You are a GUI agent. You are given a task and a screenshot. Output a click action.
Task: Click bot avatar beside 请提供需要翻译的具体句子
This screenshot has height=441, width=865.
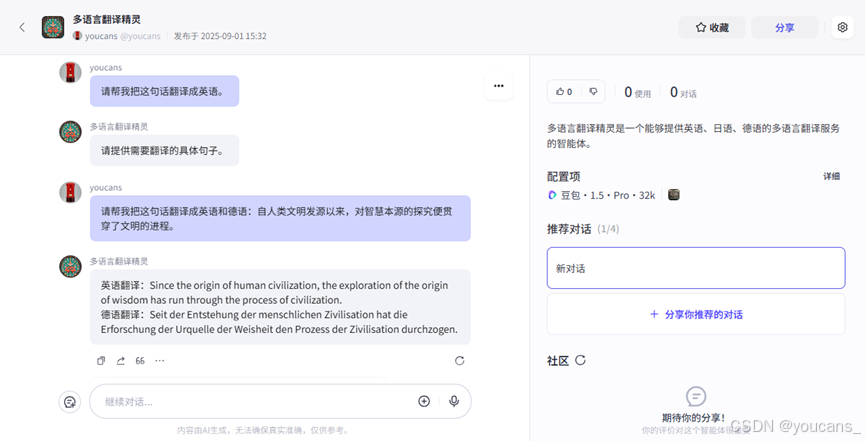71,131
